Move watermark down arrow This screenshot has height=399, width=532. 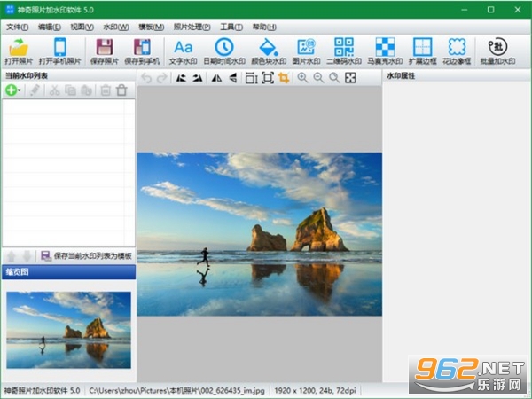(27, 256)
